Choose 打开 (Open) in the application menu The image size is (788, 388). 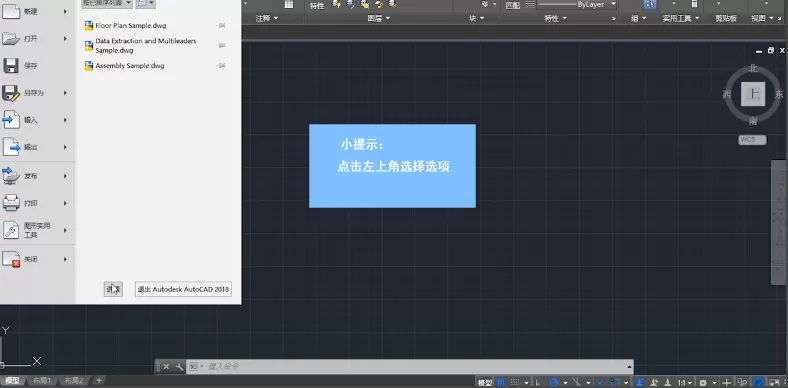[36, 38]
